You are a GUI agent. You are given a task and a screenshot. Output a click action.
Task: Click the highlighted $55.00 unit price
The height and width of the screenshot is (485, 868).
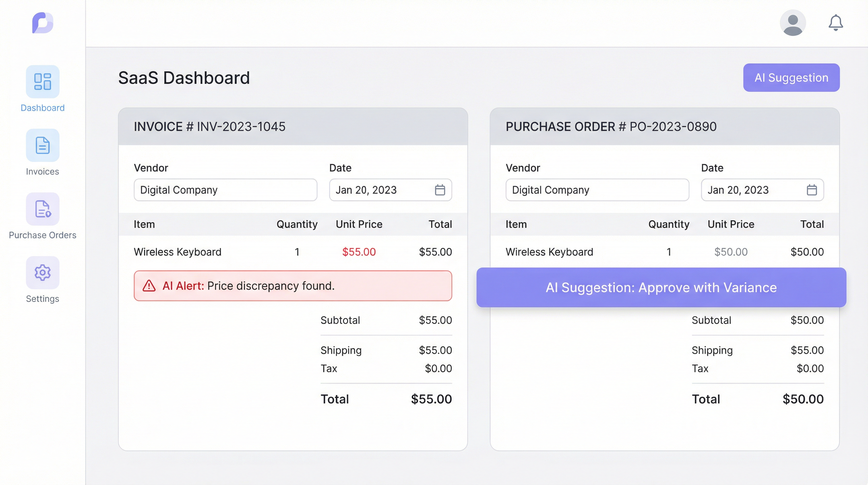coord(359,252)
